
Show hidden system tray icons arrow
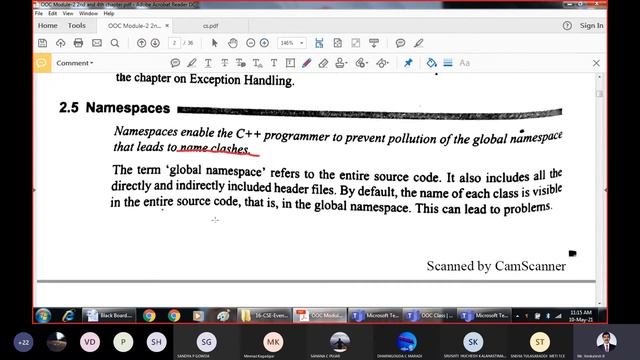(518, 316)
